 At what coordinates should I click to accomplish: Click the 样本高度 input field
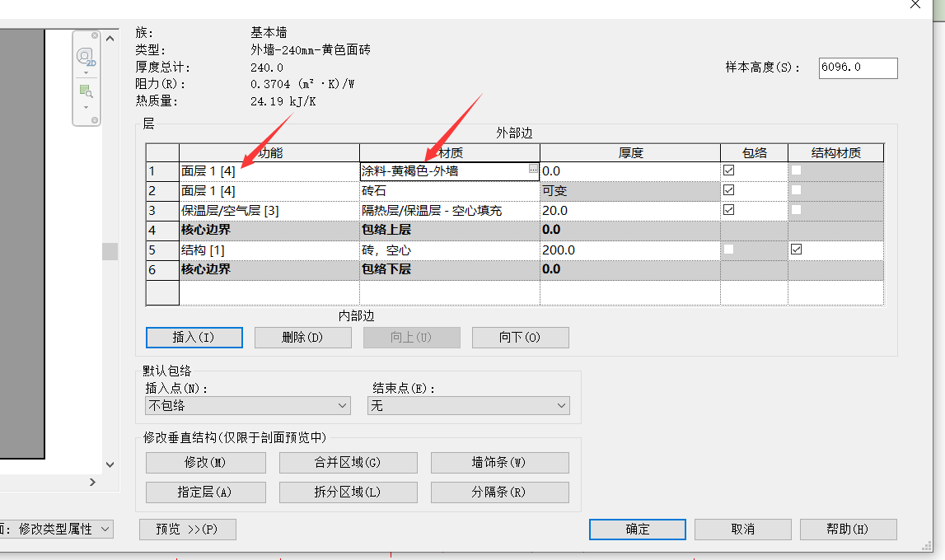click(x=858, y=68)
